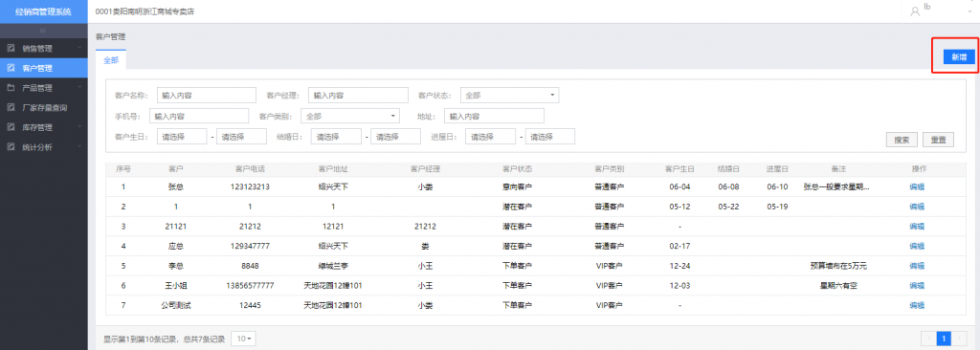Pick the 结婚日 start date
Image resolution: width=980 pixels, height=350 pixels.
coord(336,136)
